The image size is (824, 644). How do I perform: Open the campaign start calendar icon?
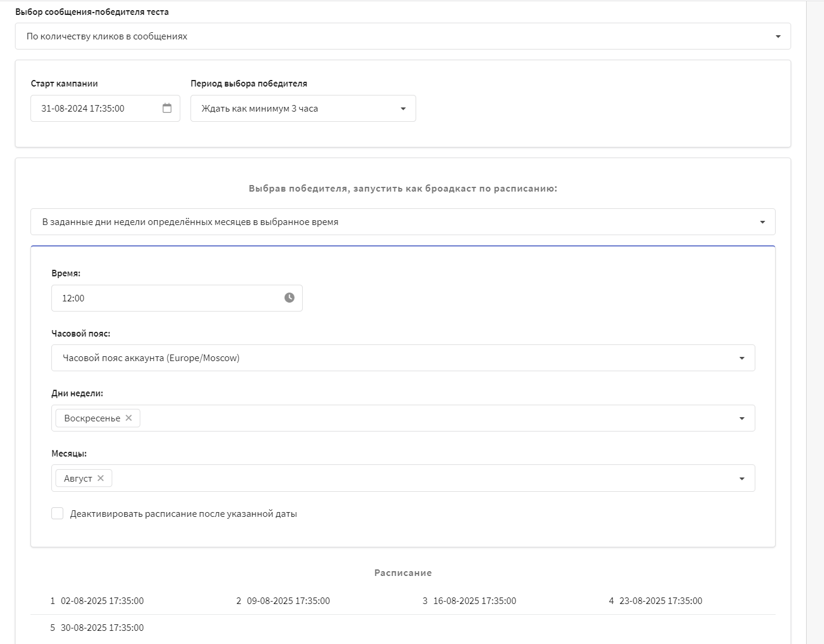167,108
